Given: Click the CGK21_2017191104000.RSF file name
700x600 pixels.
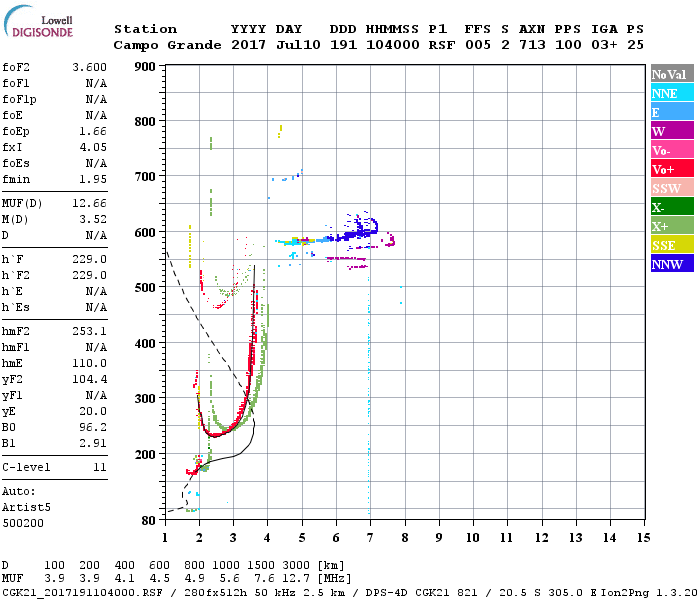Looking at the screenshot, I should click(x=82, y=592).
